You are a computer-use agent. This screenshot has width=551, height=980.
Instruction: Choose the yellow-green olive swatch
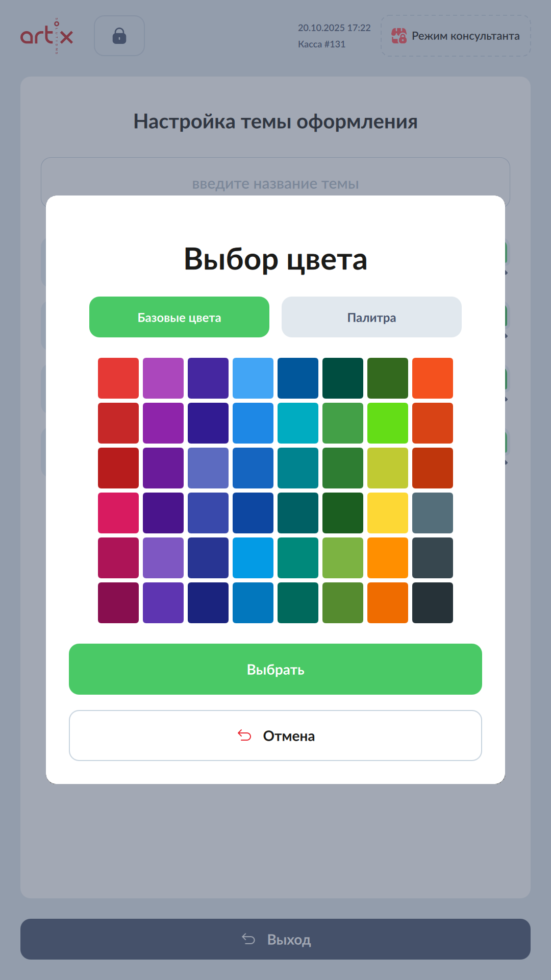[x=388, y=468]
